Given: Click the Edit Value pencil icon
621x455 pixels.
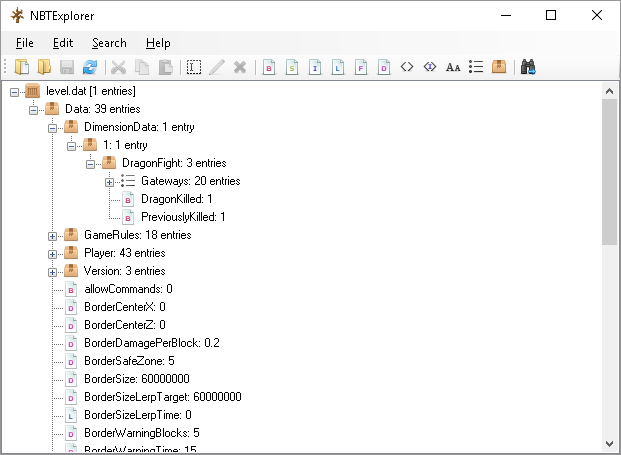Looking at the screenshot, I should (x=217, y=67).
